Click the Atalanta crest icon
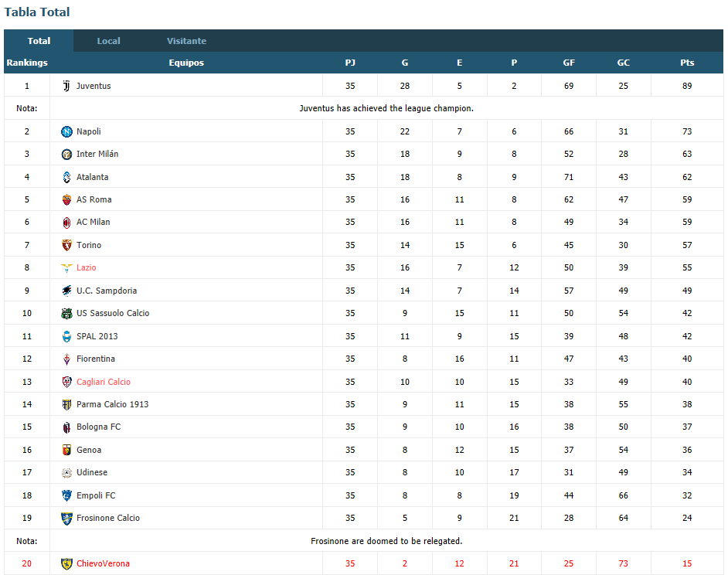The width and height of the screenshot is (728, 575). [66, 177]
